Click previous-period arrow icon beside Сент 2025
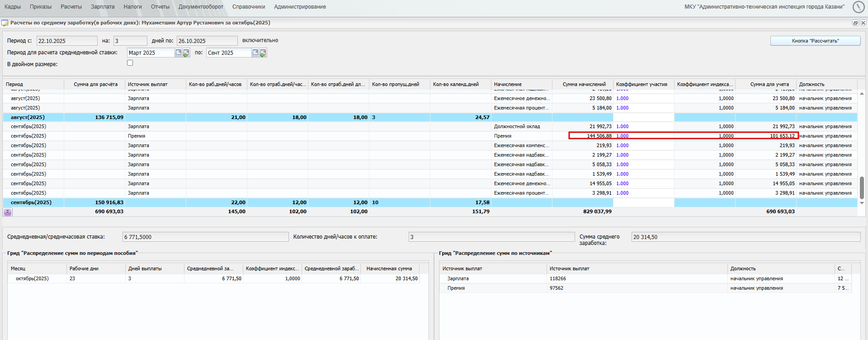This screenshot has width=868, height=340. point(263,53)
